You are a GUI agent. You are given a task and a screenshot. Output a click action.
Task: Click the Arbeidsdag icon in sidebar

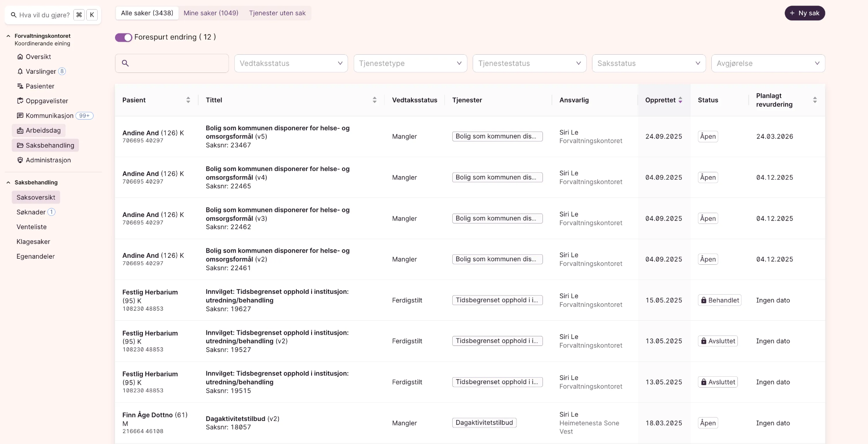[x=20, y=131]
